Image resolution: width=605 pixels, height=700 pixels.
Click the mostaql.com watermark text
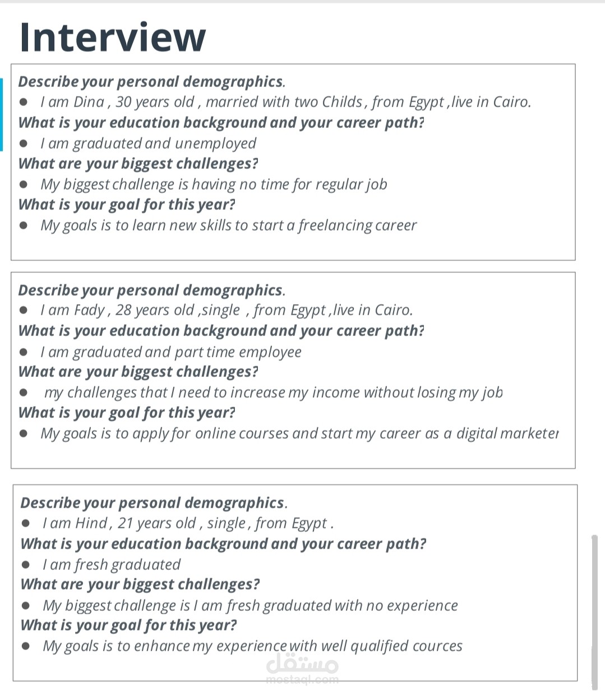coord(303,680)
